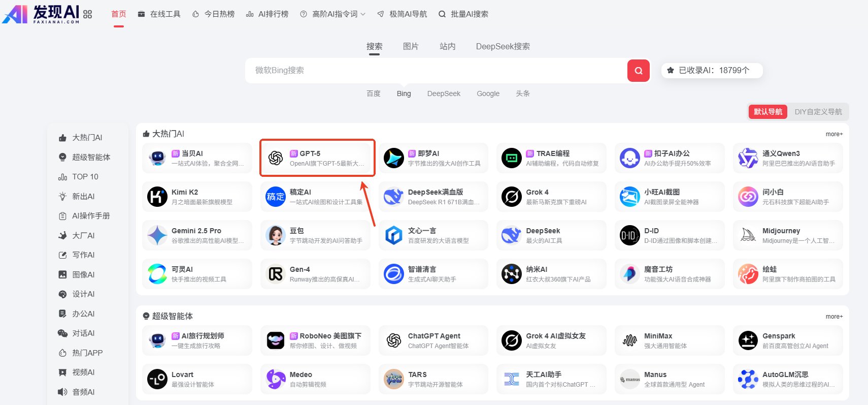Switch to 默认导航 mode

click(768, 112)
